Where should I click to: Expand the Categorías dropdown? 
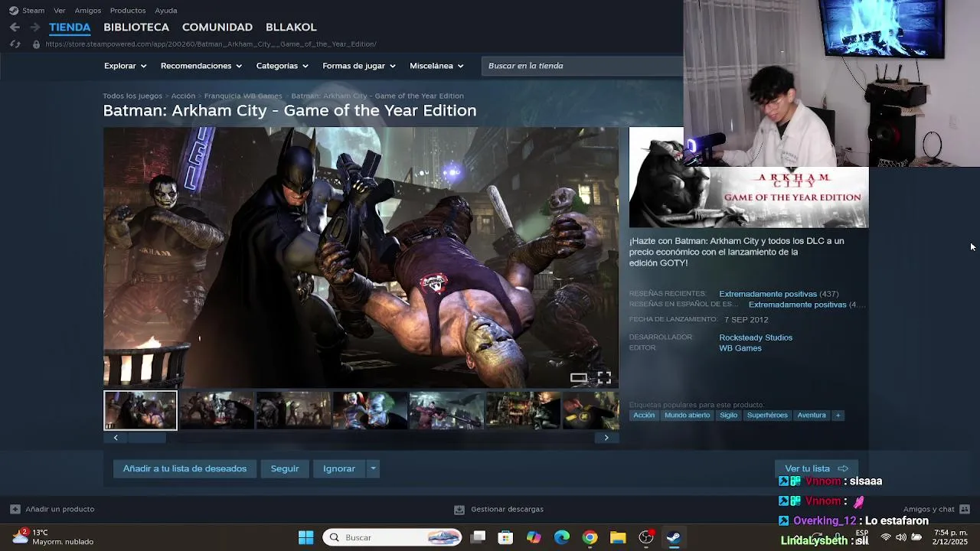[x=282, y=66]
